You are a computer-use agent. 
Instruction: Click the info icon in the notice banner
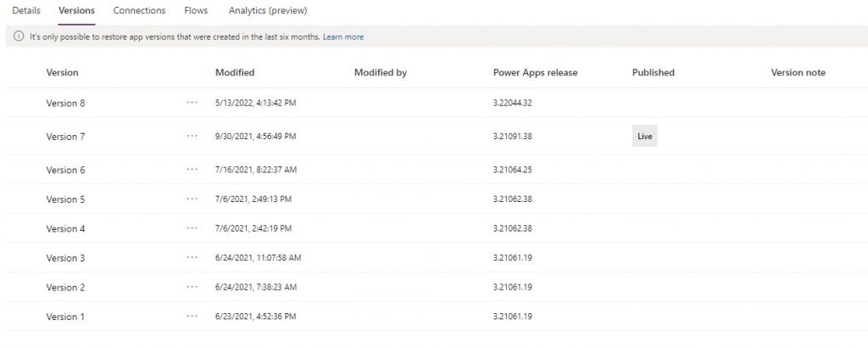(19, 37)
